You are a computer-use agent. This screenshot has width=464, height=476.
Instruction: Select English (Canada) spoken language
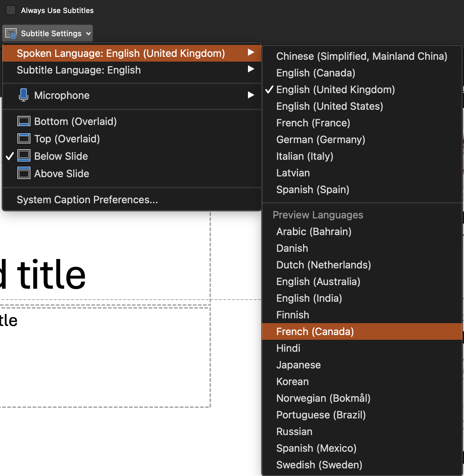[362, 73]
